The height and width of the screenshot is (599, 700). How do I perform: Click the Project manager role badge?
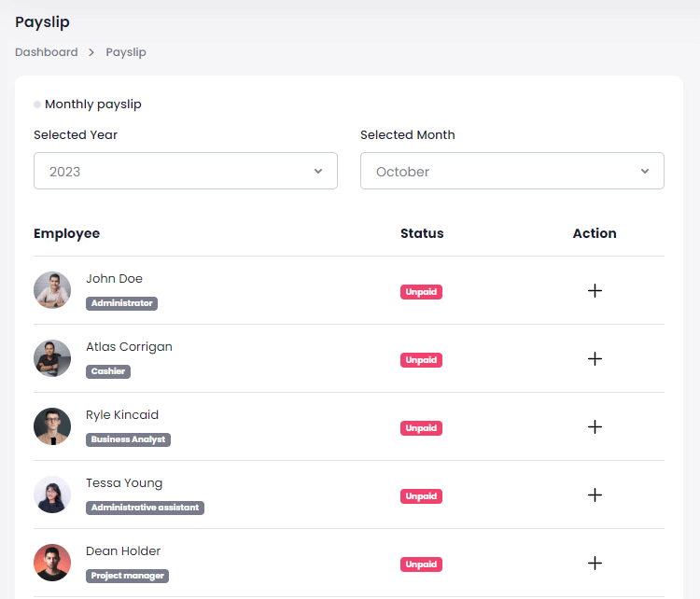tap(127, 576)
